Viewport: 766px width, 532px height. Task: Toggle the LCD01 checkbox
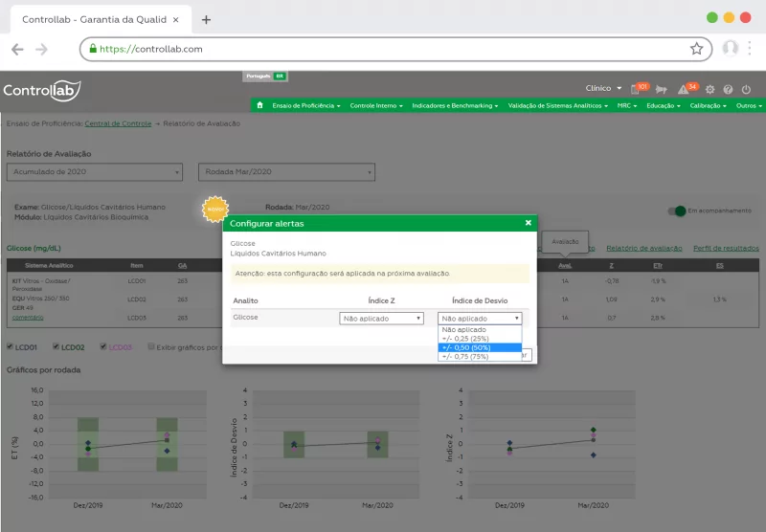(x=10, y=346)
